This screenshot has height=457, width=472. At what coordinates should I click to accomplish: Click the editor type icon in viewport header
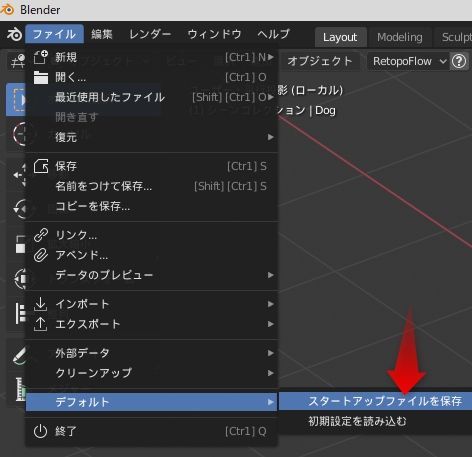click(x=18, y=61)
